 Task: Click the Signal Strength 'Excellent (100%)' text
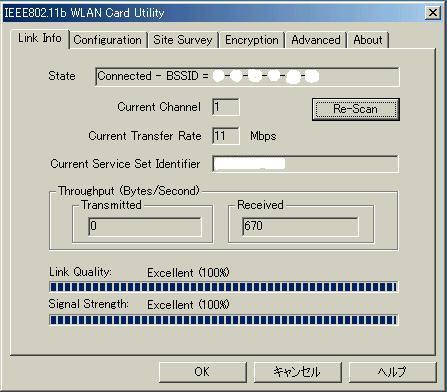click(x=188, y=305)
